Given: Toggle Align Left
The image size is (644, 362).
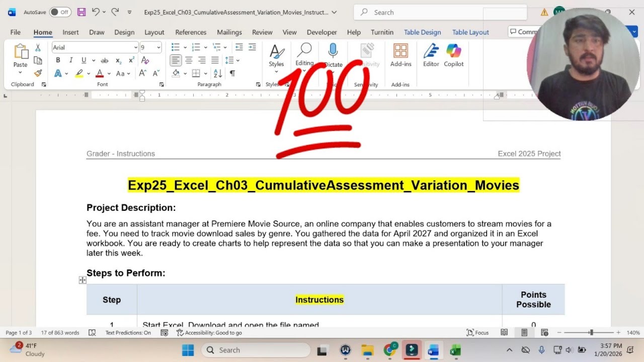Looking at the screenshot, I should click(176, 60).
